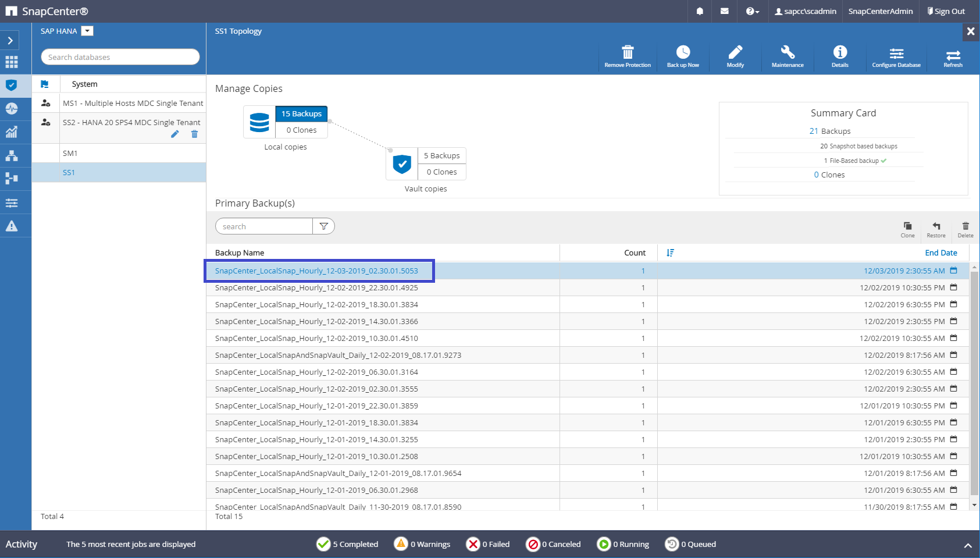Image resolution: width=980 pixels, height=558 pixels.
Task: Click the Search databases field
Action: pos(120,57)
